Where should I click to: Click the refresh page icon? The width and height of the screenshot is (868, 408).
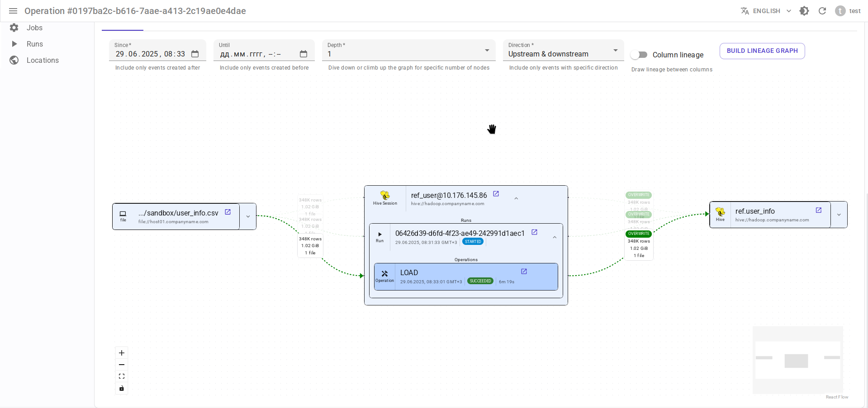click(x=822, y=11)
